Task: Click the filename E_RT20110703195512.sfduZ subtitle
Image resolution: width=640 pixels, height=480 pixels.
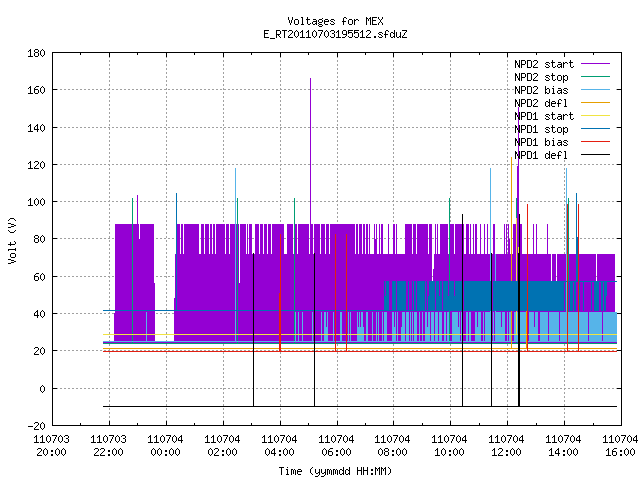Action: click(x=335, y=34)
